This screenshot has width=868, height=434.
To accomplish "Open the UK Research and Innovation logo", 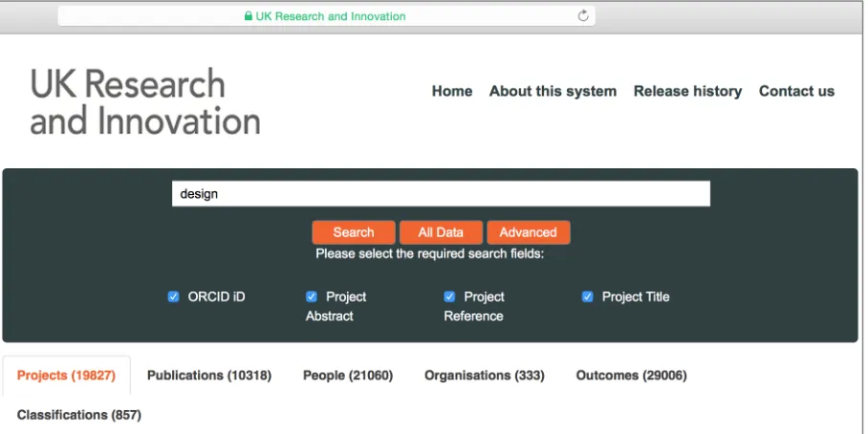I will (x=145, y=102).
